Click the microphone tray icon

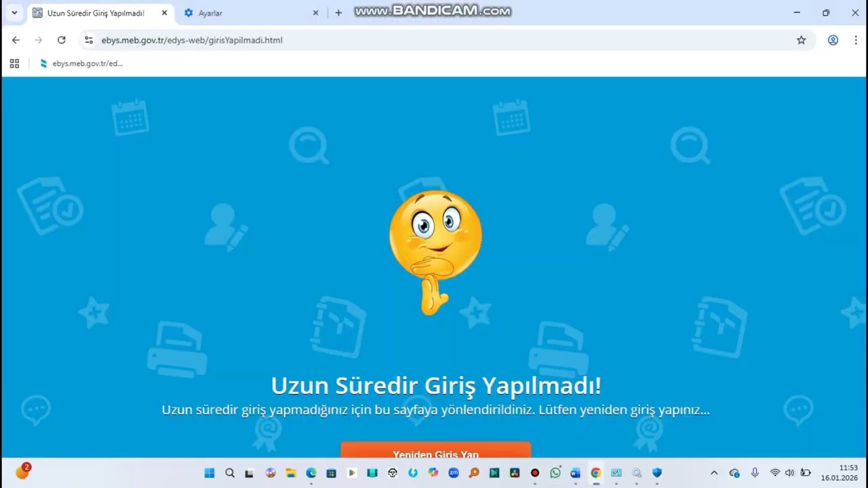[755, 473]
